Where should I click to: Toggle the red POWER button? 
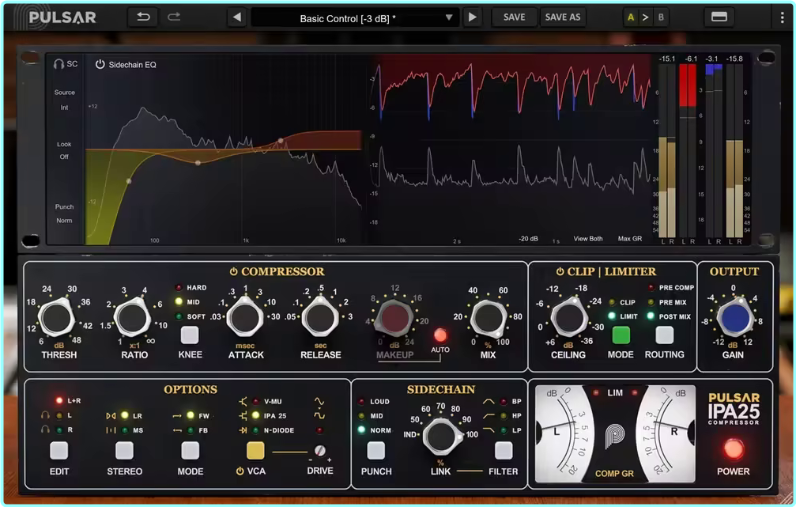pos(733,449)
